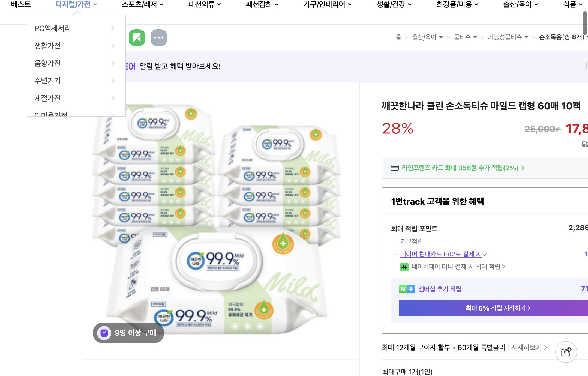Click the purple bag icon on 9명 이상 구매 badge
Viewport: 588px width, 376px height.
pyautogui.click(x=104, y=333)
